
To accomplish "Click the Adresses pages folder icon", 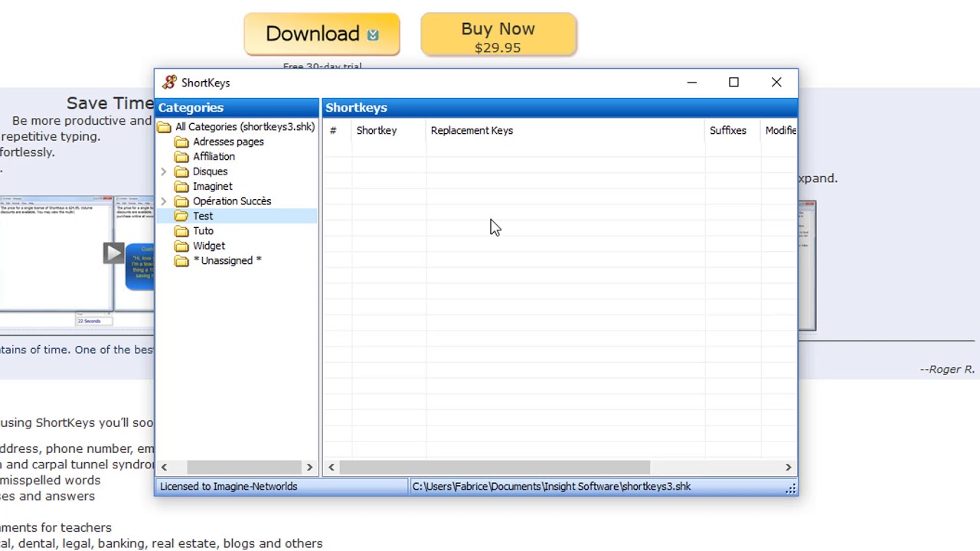I will [x=181, y=142].
